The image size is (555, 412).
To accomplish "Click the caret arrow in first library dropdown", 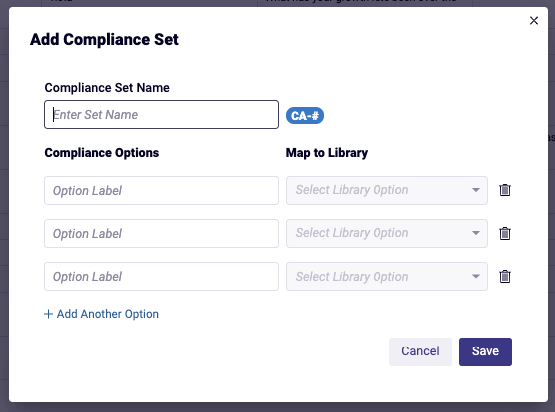I will 476,190.
